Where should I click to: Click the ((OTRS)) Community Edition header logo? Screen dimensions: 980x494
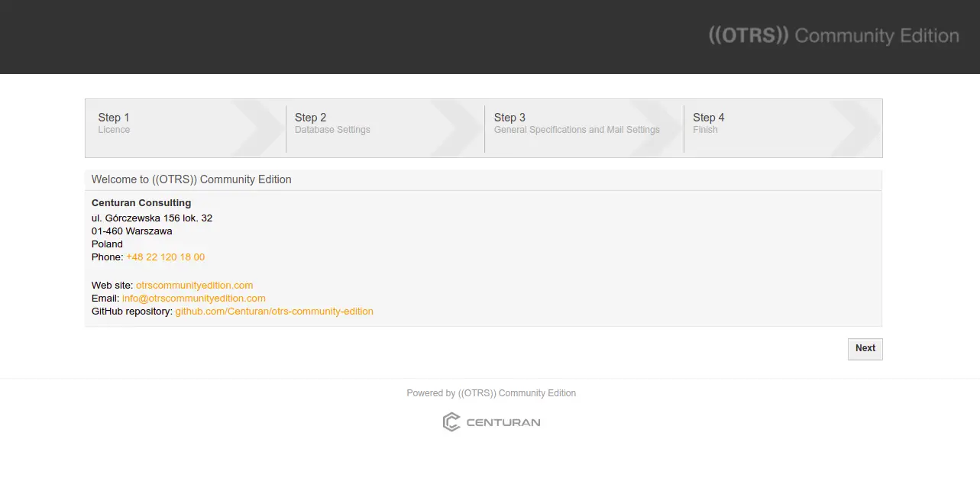point(833,36)
